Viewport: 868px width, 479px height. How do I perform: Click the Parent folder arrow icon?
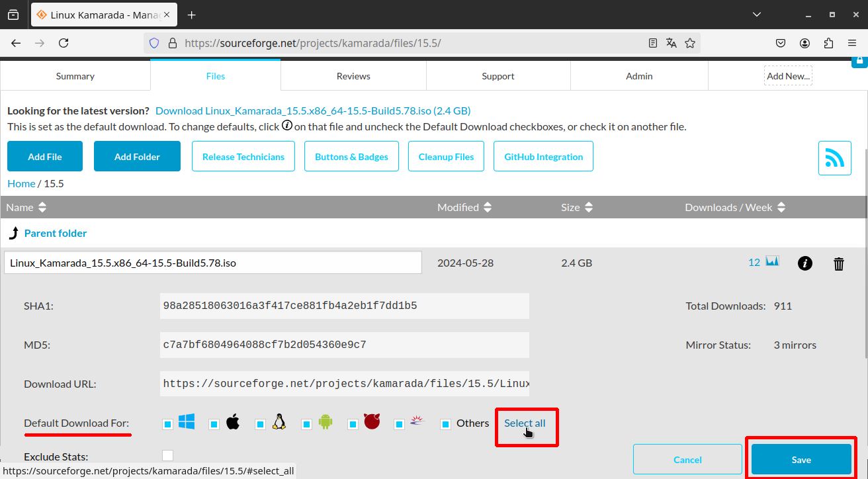[x=13, y=233]
